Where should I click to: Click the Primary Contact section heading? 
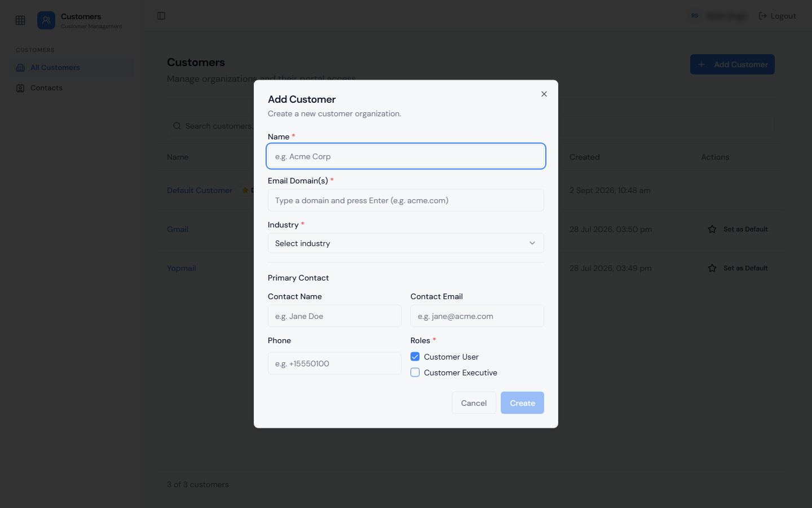click(x=298, y=278)
